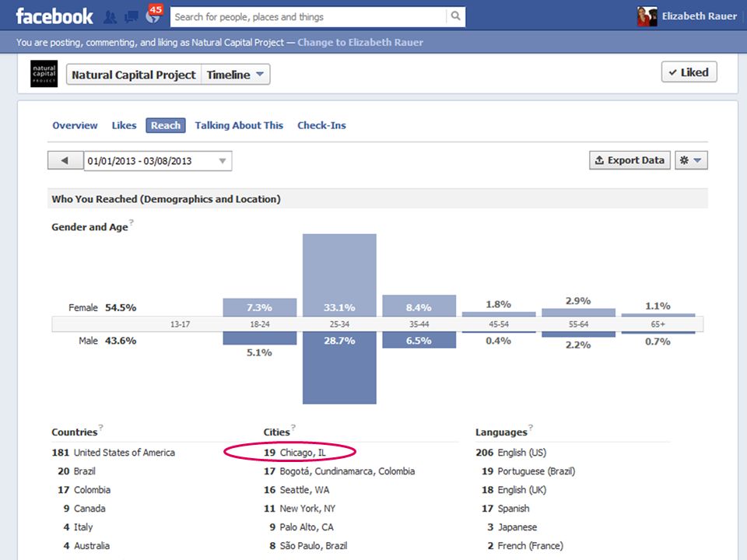Click the French (France) language row
The width and height of the screenshot is (747, 560).
[525, 546]
